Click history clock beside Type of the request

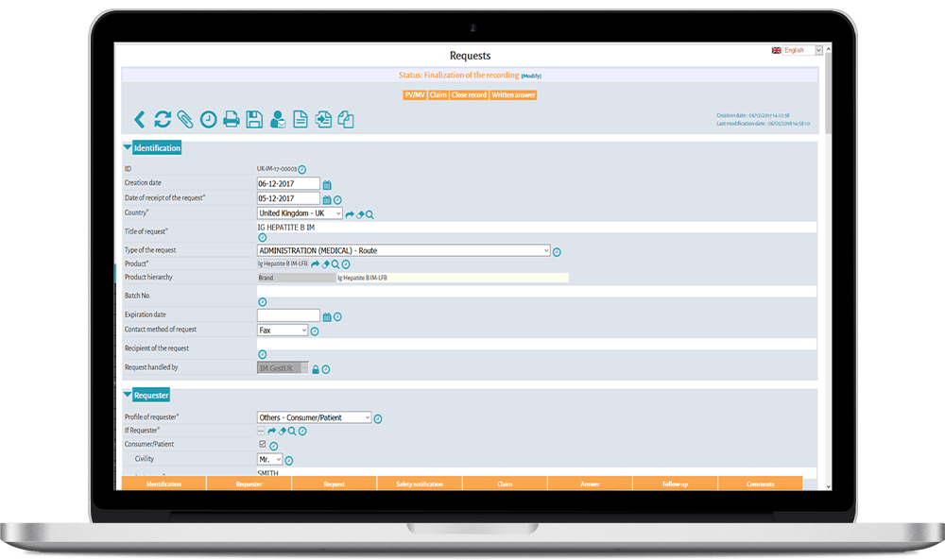[x=557, y=252]
